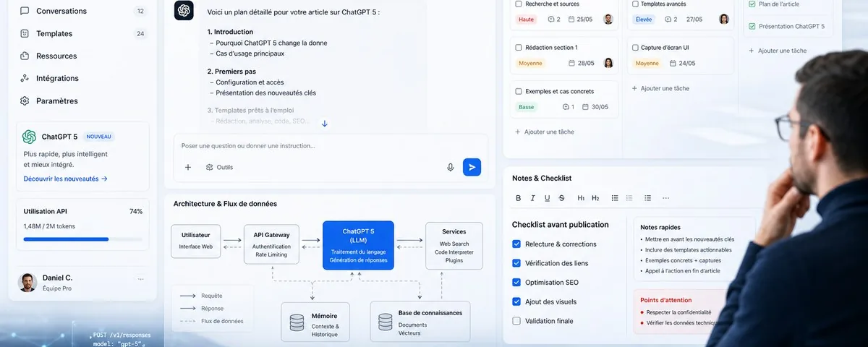Click the NOUVEAU badge beside ChatGPT 5
Image resolution: width=868 pixels, height=347 pixels.
click(98, 137)
